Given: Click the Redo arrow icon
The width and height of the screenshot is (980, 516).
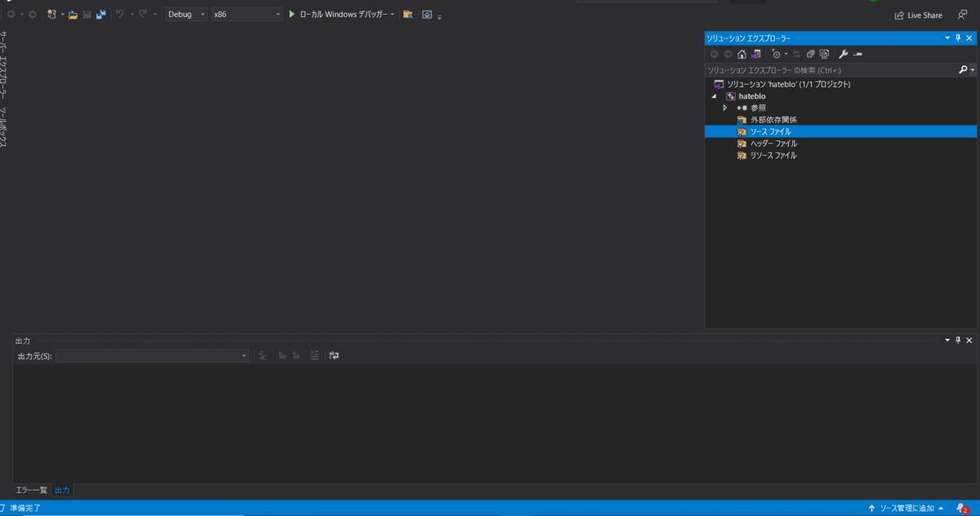Looking at the screenshot, I should tap(143, 15).
